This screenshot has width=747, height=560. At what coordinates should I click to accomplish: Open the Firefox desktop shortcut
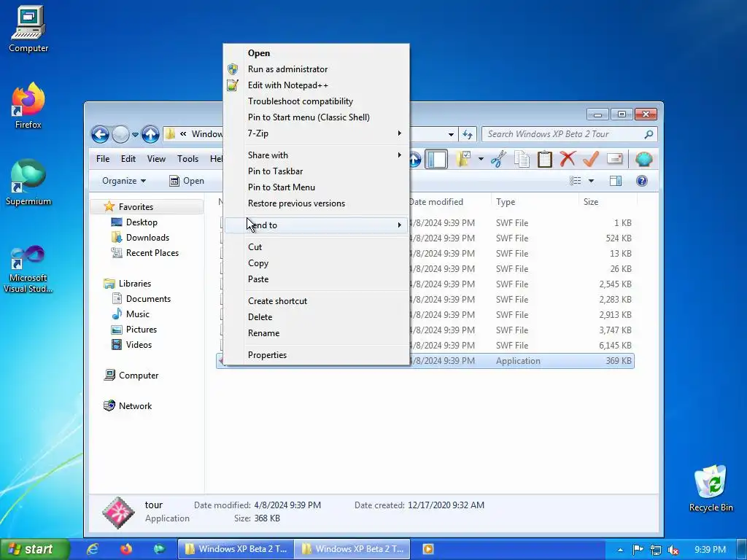click(x=28, y=106)
